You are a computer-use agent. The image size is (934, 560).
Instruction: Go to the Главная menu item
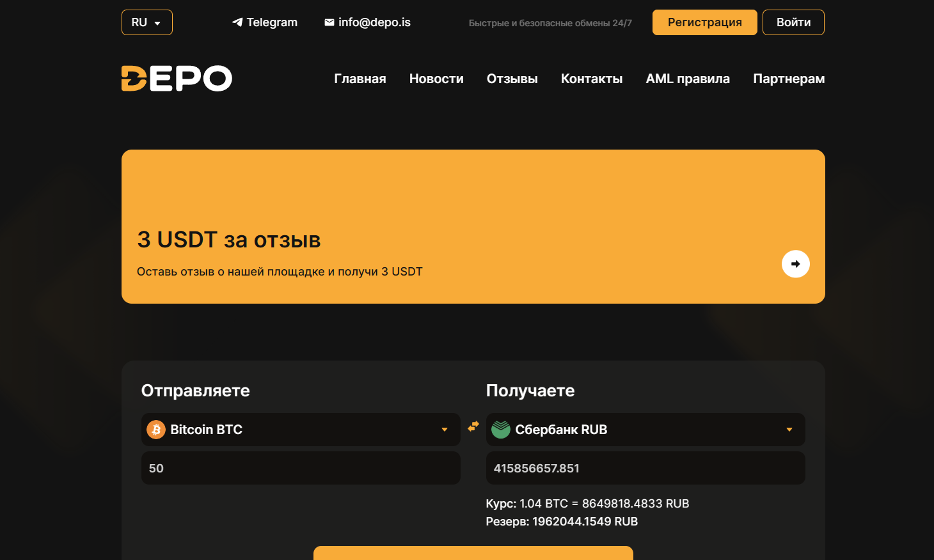(x=360, y=79)
